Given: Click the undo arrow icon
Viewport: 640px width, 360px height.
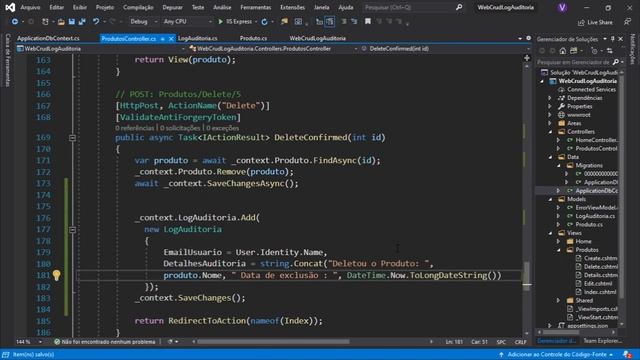Looking at the screenshot, I should click(x=96, y=22).
